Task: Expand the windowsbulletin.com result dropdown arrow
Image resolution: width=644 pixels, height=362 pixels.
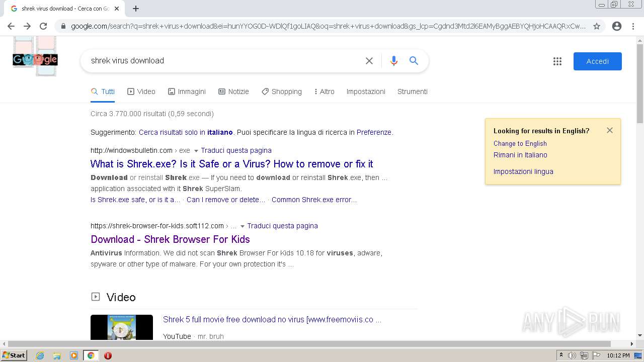Action: pos(196,151)
